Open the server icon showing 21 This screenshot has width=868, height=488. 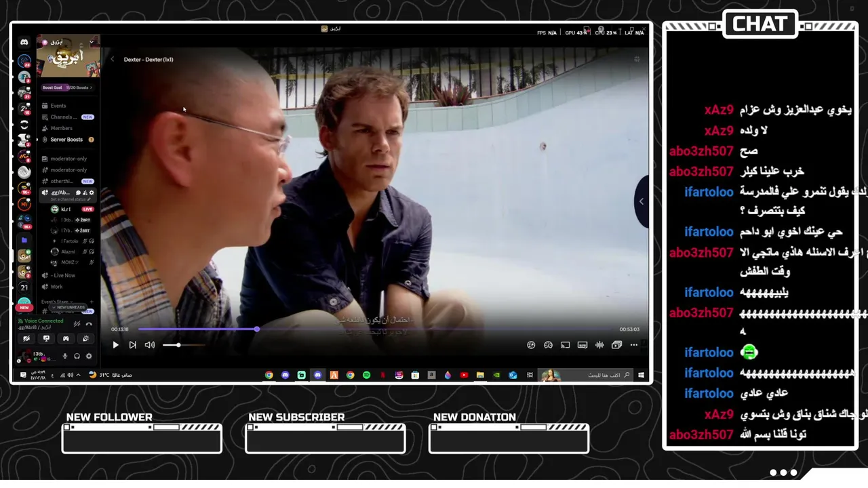(x=24, y=288)
